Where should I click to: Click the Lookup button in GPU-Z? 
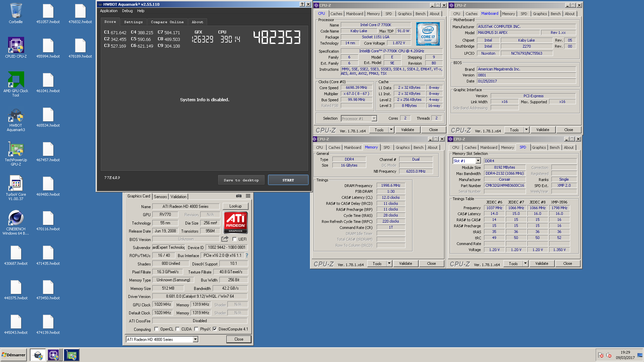pos(235,206)
